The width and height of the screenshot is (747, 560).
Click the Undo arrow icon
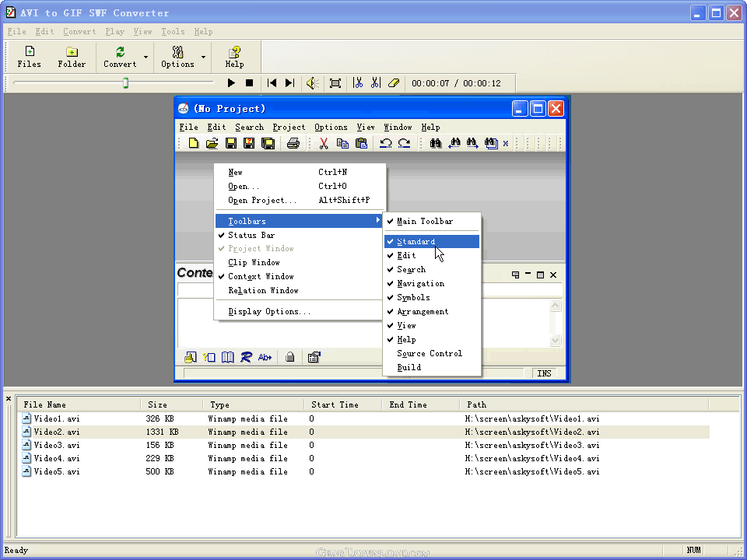386,143
